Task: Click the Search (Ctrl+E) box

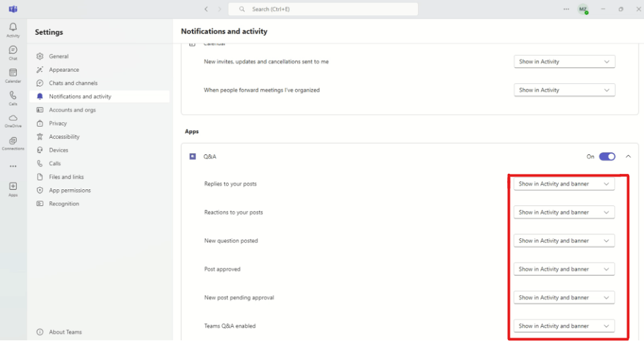Action: (x=323, y=9)
